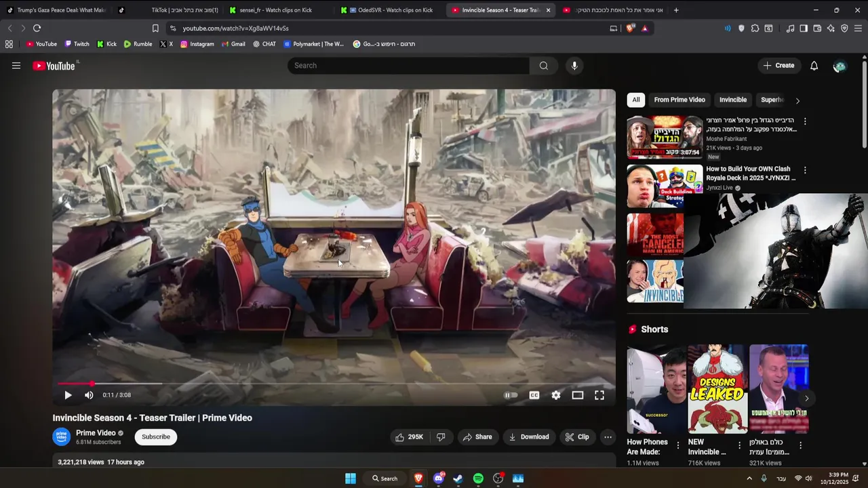This screenshot has height=488, width=868.
Task: Mute the video using speaker icon
Action: (89, 395)
